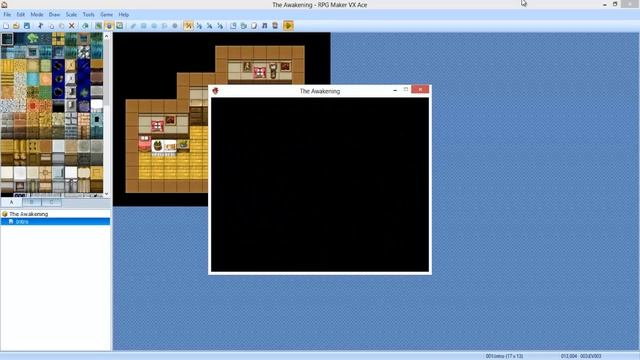
Task: Open the Resource Manager toolbar icon
Action: (244, 26)
